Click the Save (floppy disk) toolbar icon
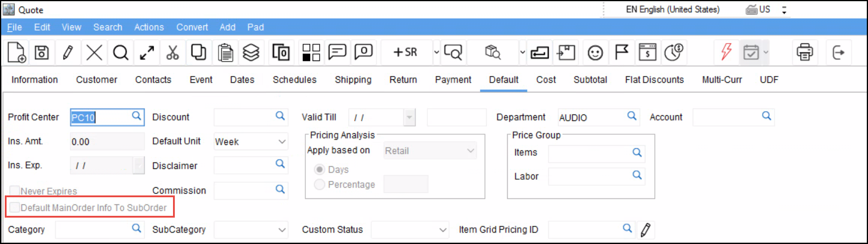The height and width of the screenshot is (244, 868). pos(41,53)
